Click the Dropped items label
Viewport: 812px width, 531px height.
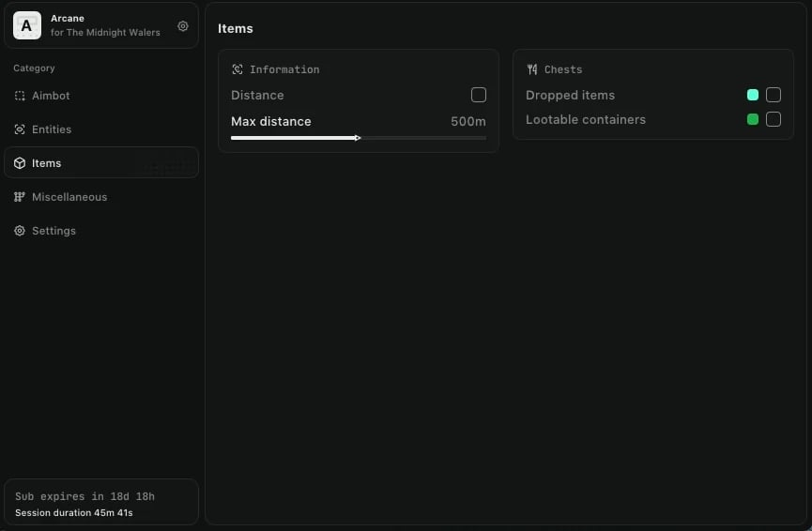click(570, 96)
